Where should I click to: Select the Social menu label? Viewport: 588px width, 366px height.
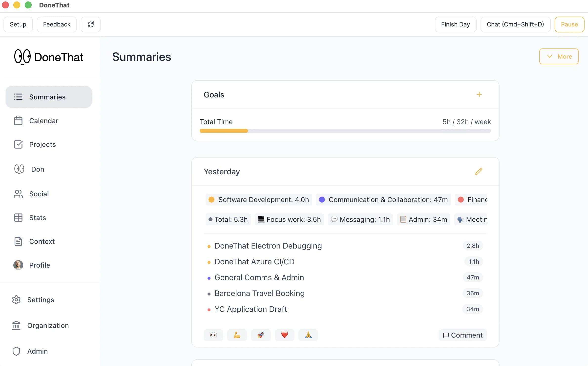pyautogui.click(x=39, y=194)
